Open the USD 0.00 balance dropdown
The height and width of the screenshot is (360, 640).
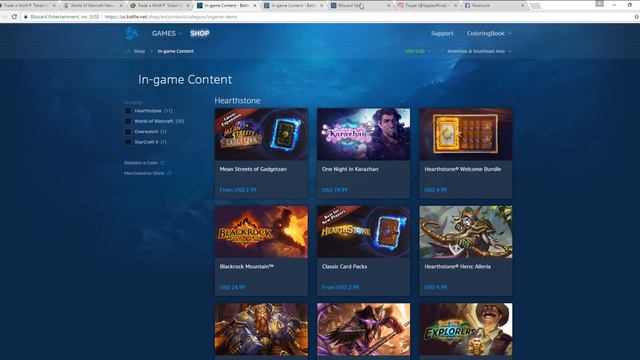pos(417,51)
